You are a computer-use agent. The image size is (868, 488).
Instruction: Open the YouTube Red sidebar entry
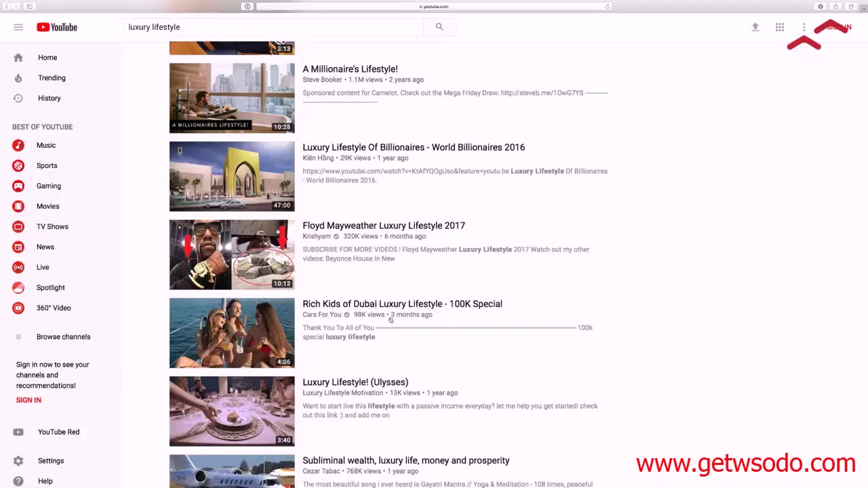(x=58, y=432)
